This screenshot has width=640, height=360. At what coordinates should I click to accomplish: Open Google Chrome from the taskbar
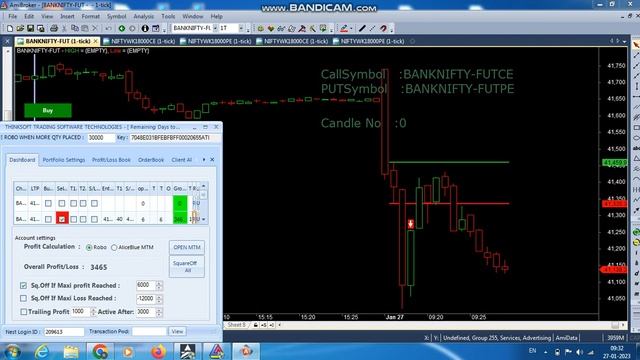[100, 351]
